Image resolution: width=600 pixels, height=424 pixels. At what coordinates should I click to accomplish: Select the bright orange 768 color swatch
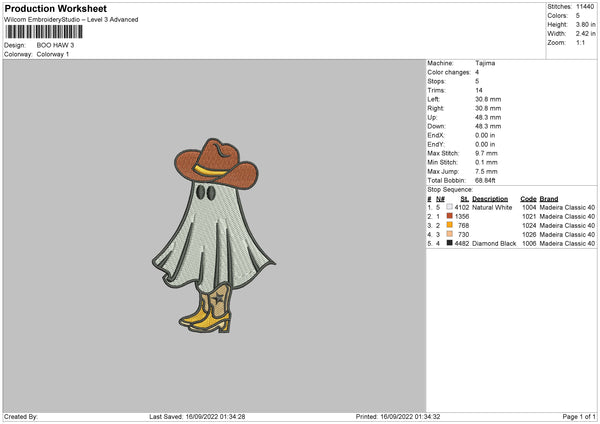tap(449, 225)
